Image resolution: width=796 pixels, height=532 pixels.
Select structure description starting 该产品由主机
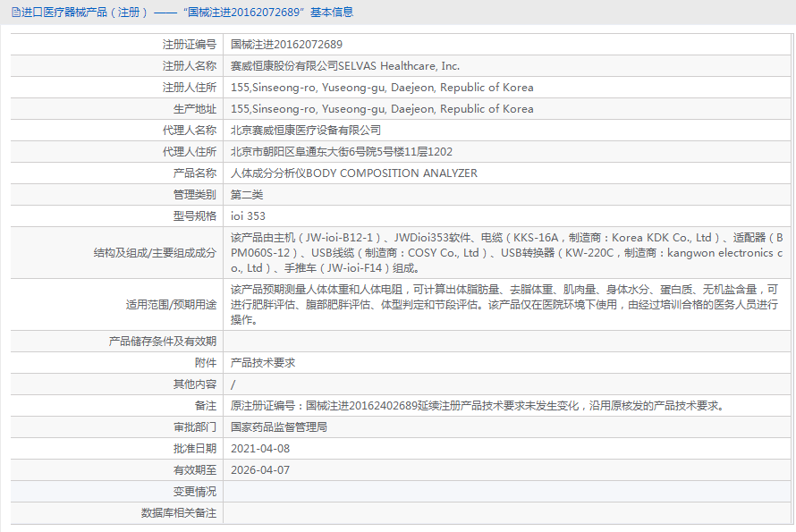tap(506, 253)
